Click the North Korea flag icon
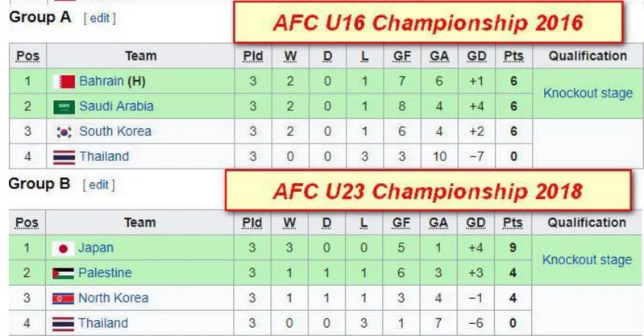Image resolution: width=644 pixels, height=336 pixels. click(x=64, y=298)
